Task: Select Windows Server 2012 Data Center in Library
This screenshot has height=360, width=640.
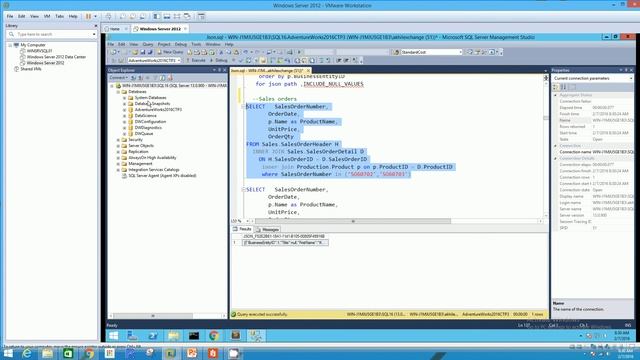Action: [56, 57]
